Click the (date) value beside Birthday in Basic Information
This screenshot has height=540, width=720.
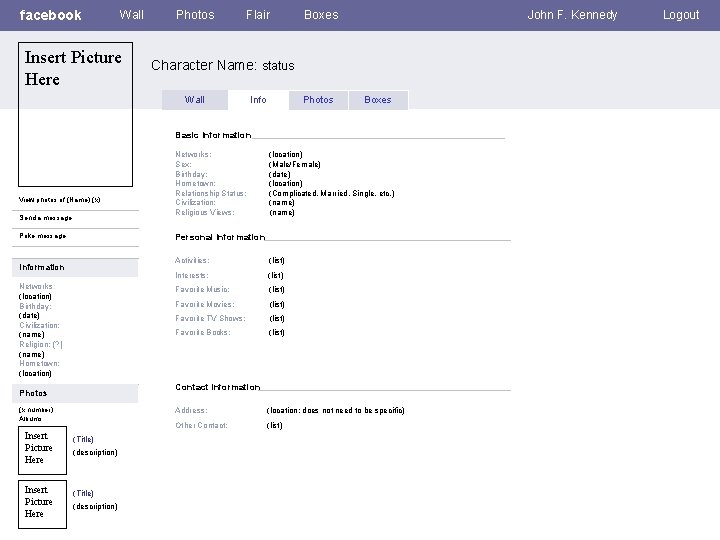tap(279, 174)
